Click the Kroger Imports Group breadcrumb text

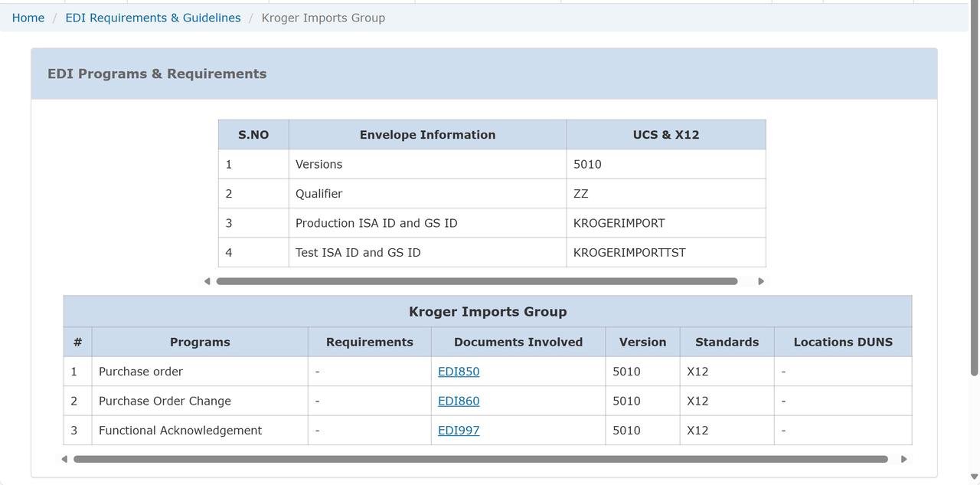(323, 18)
